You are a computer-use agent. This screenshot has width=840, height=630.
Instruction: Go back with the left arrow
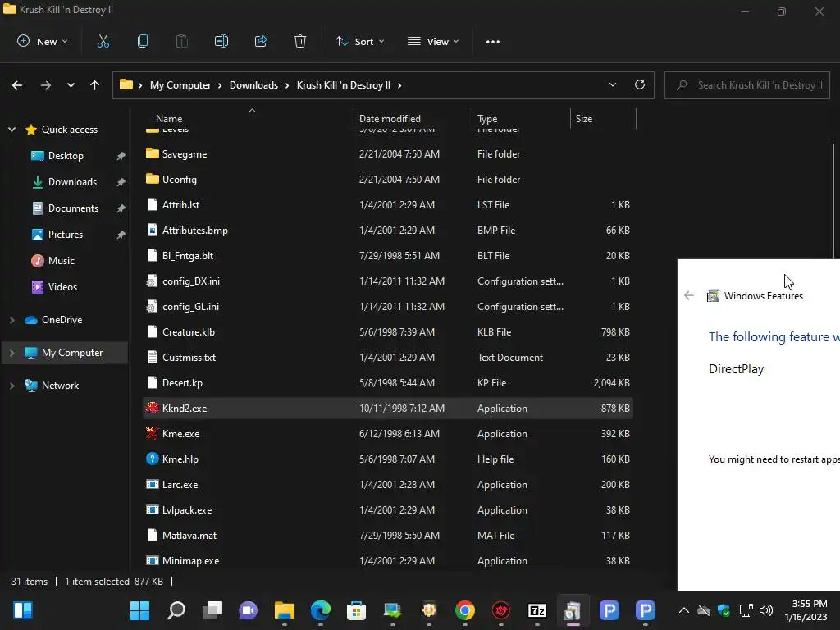point(17,85)
